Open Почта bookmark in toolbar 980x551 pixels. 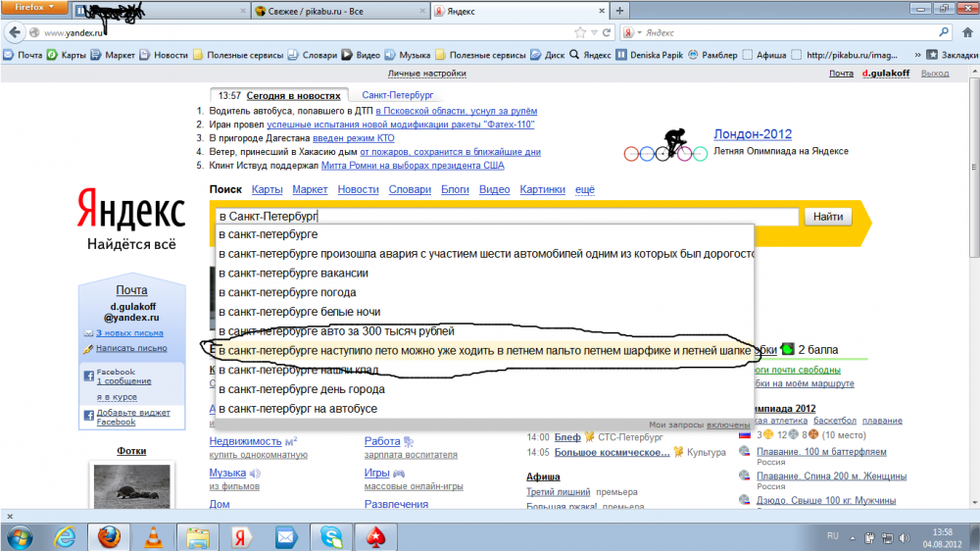(24, 55)
